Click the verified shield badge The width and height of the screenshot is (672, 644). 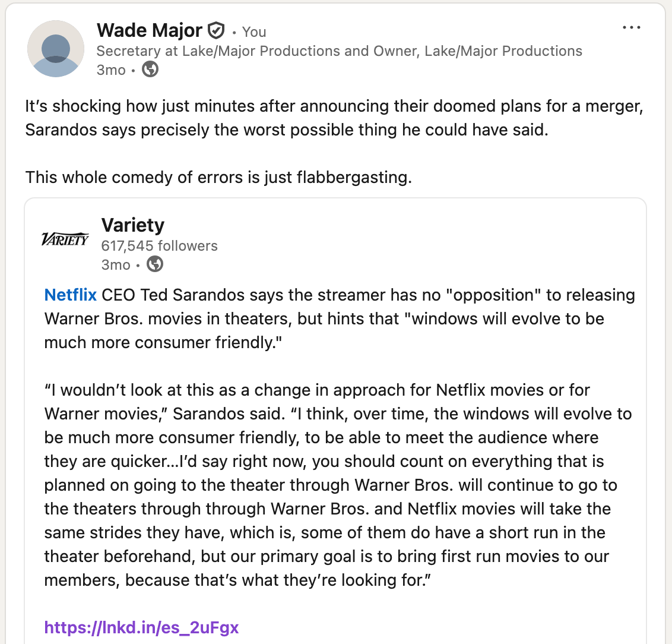click(x=216, y=30)
